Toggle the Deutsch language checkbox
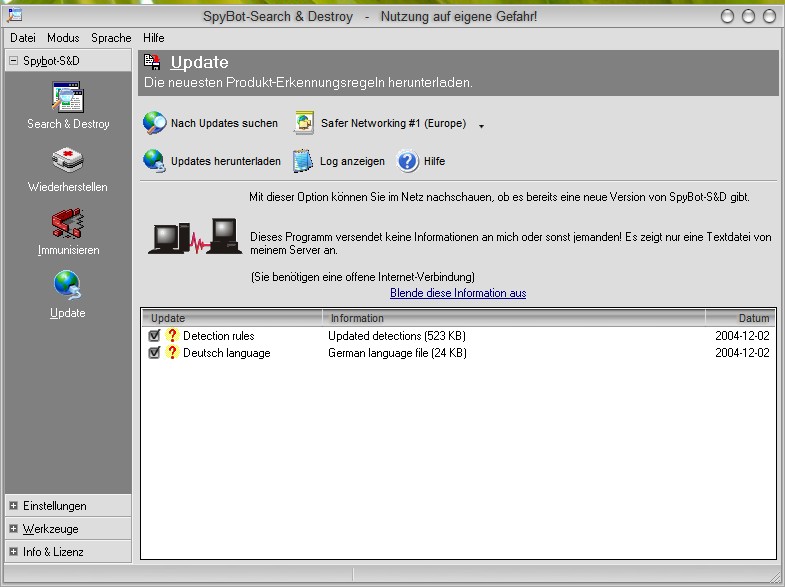 pyautogui.click(x=154, y=353)
